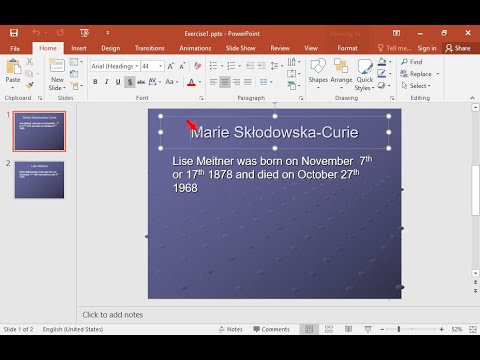The image size is (480, 360).
Task: Apply strikethrough with the abc icon
Action: point(141,82)
